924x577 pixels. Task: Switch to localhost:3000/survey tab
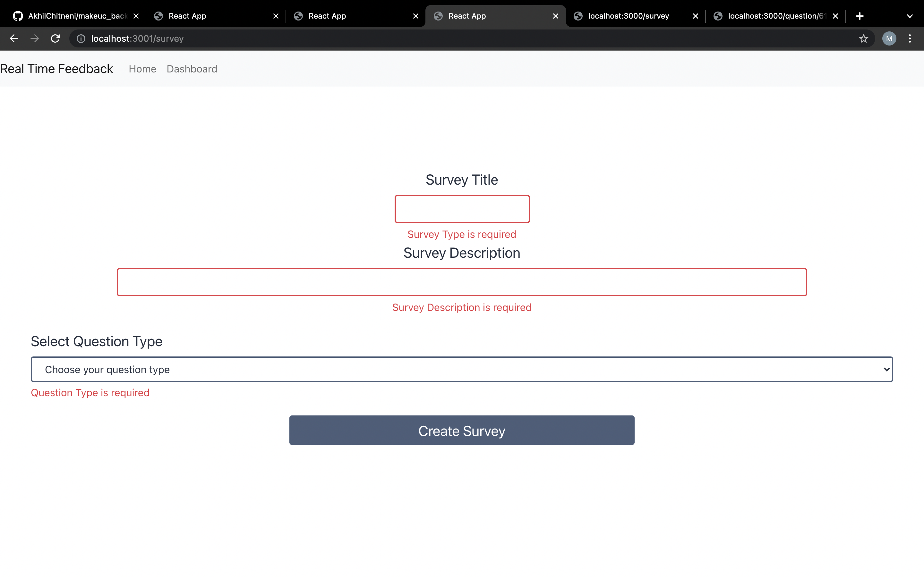coord(628,16)
